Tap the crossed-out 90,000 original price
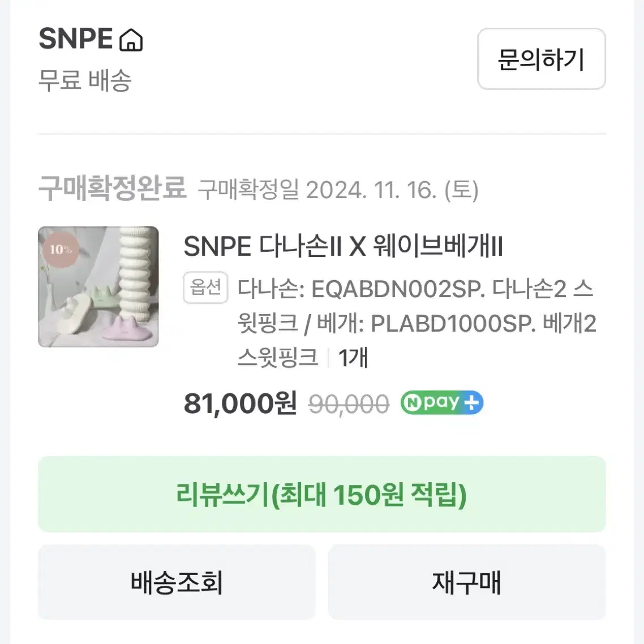 pos(349,404)
